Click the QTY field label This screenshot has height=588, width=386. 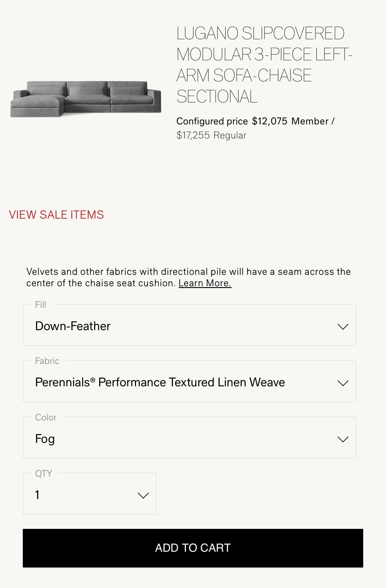[44, 474]
